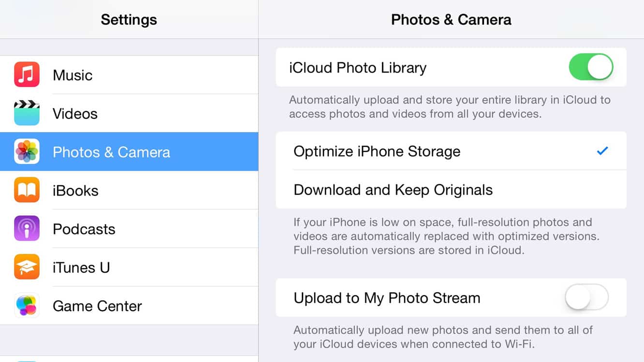Open Videos settings label

click(x=75, y=114)
